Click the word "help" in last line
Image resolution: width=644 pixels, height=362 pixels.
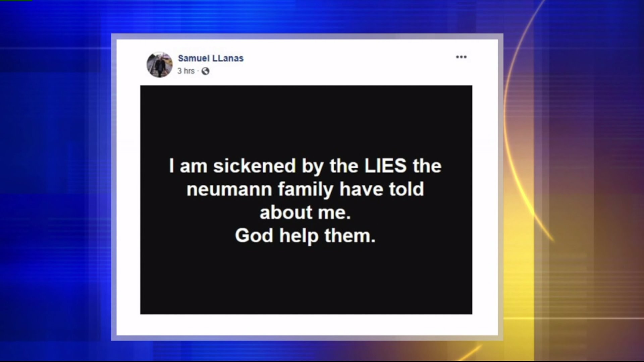tap(299, 236)
